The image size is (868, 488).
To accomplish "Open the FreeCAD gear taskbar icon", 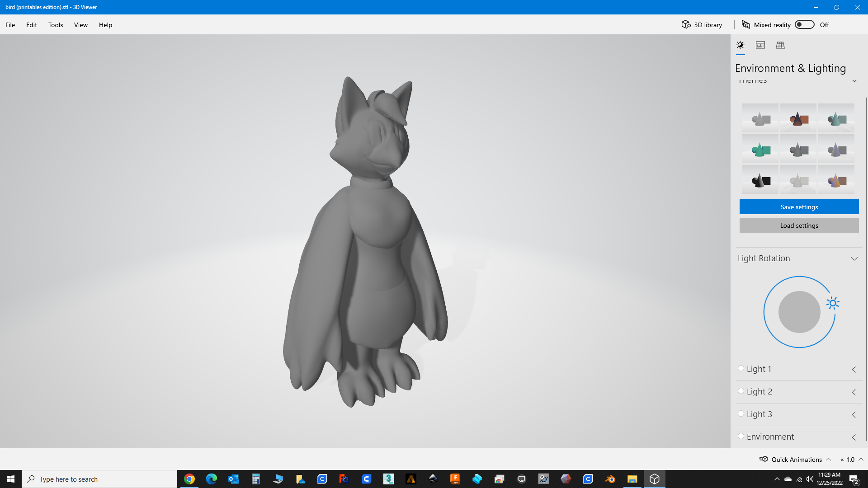I will tap(344, 479).
